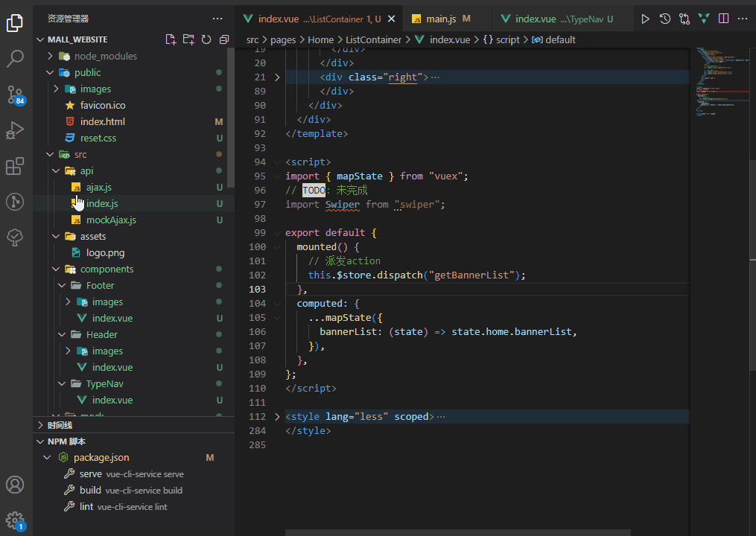Click the code minimap preview

point(719,82)
